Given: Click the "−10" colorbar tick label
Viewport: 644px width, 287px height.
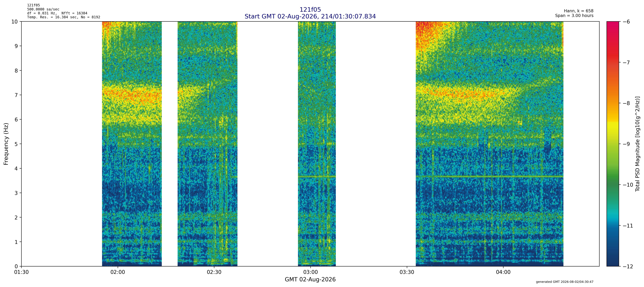Looking at the screenshot, I should pyautogui.click(x=628, y=185).
